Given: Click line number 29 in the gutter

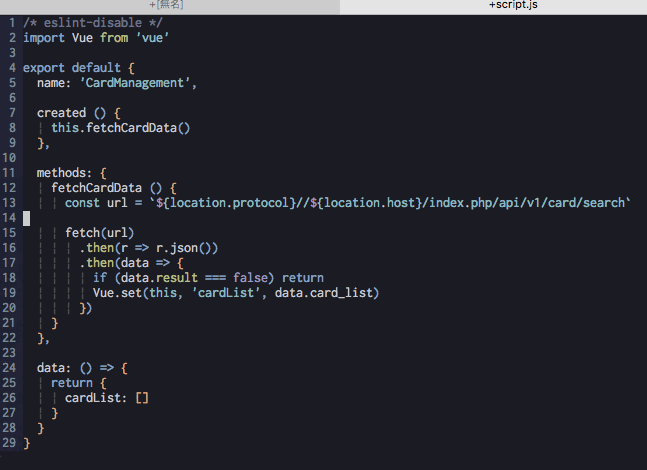Looking at the screenshot, I should click(9, 443).
